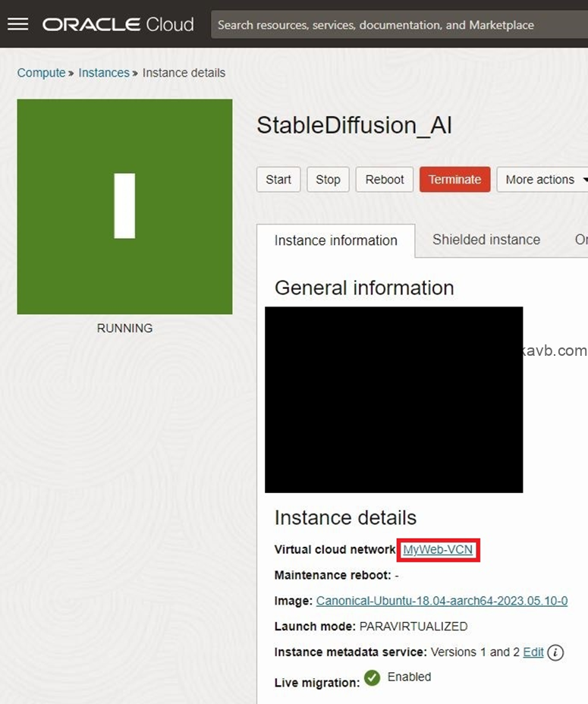Click the info icon beside Edit
The width and height of the screenshot is (588, 704).
point(555,652)
